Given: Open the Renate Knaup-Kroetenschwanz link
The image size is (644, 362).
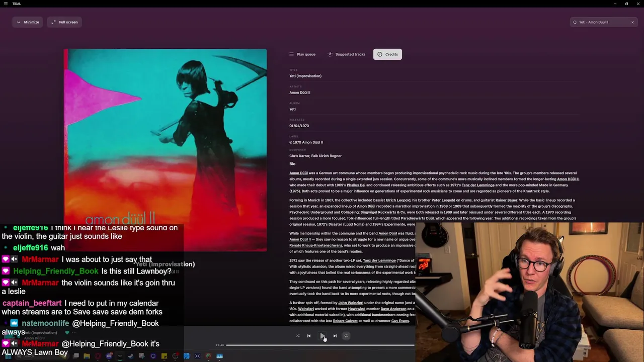Looking at the screenshot, I should click(316, 245).
